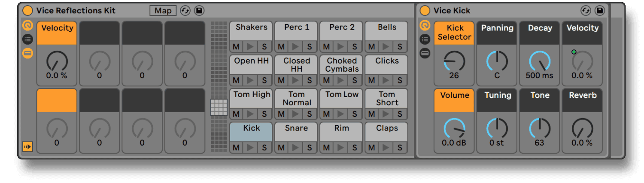Preview play the Claps pad
Screen dimensions: 644x183
387,148
